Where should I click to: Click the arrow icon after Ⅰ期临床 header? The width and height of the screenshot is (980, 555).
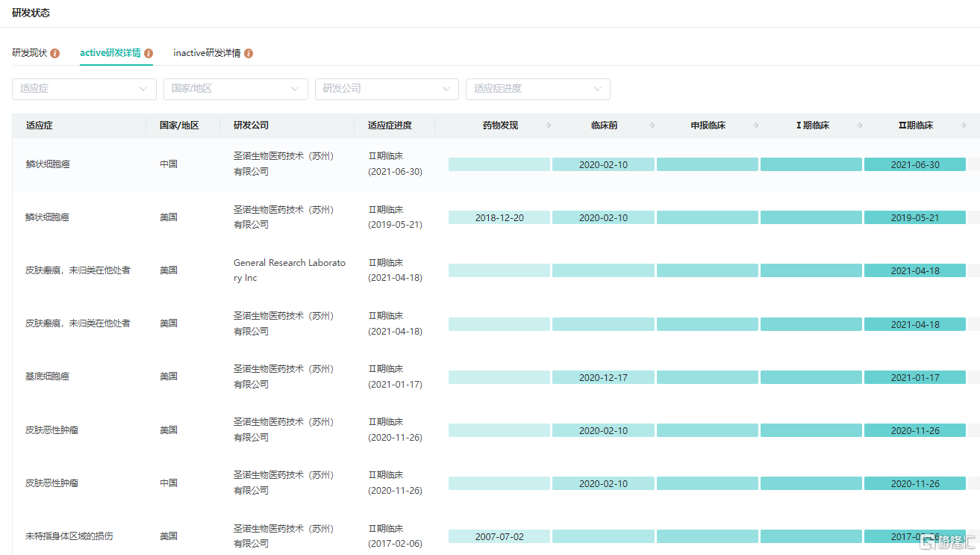[x=860, y=125]
